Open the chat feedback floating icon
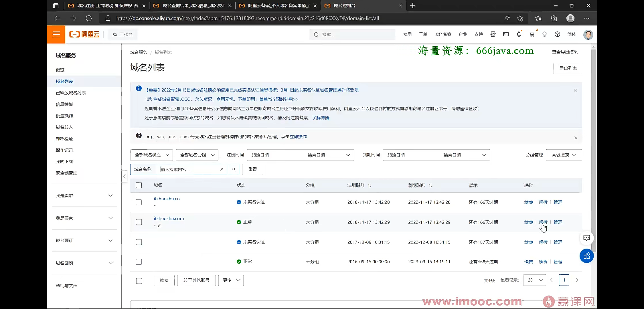The height and width of the screenshot is (309, 644). 586,238
